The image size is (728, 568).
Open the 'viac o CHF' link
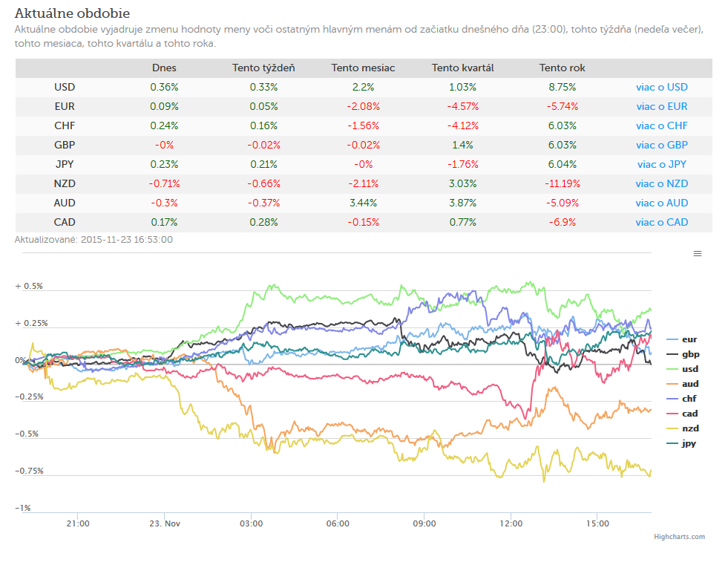662,126
